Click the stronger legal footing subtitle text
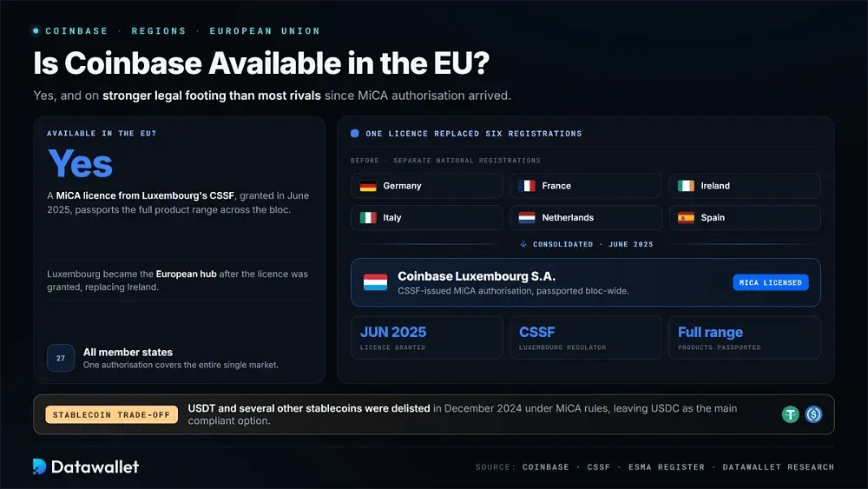868x489 pixels. pyautogui.click(x=212, y=96)
